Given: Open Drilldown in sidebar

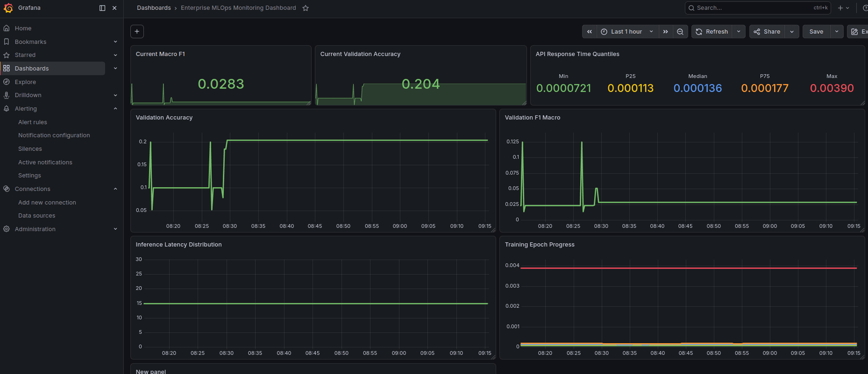Looking at the screenshot, I should click(28, 95).
